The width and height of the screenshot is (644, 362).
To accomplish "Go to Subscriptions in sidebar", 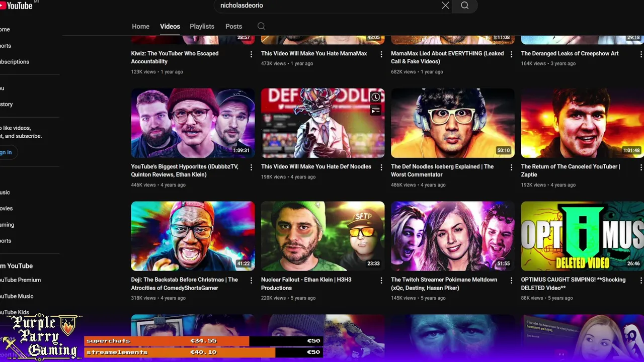I will (15, 62).
